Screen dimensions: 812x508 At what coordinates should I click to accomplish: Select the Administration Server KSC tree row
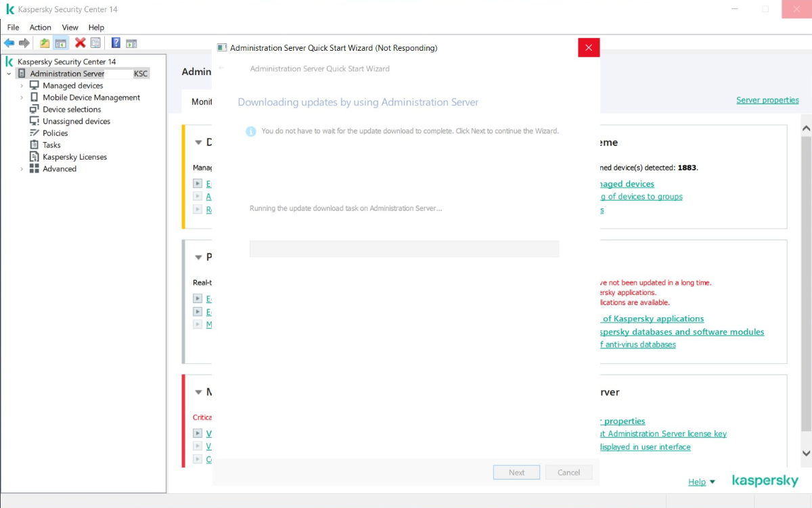coord(83,74)
